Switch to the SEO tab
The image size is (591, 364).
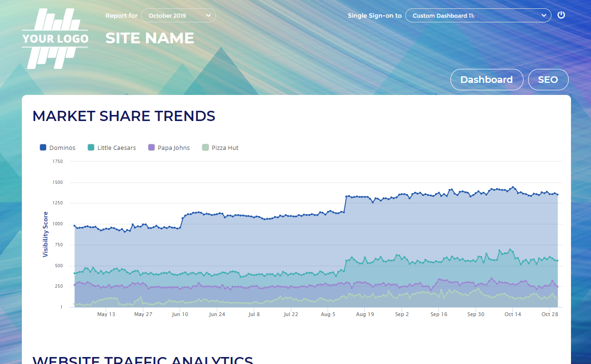[548, 80]
